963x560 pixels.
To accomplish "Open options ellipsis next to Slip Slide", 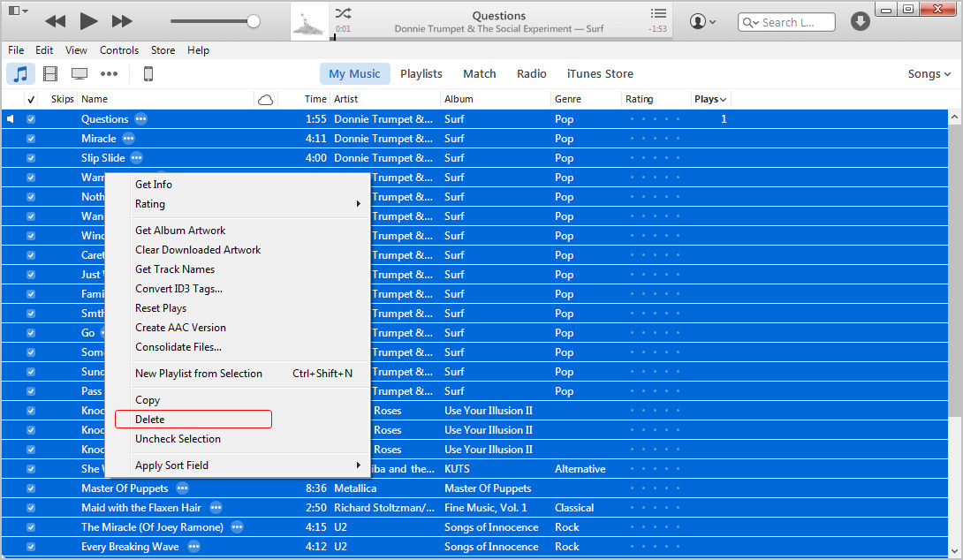I will click(x=136, y=158).
